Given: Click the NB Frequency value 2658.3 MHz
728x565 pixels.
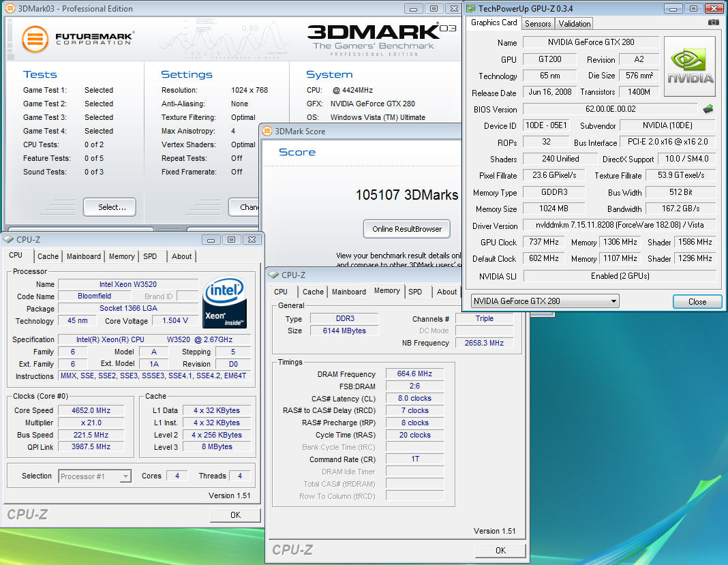Looking at the screenshot, I should point(484,343).
